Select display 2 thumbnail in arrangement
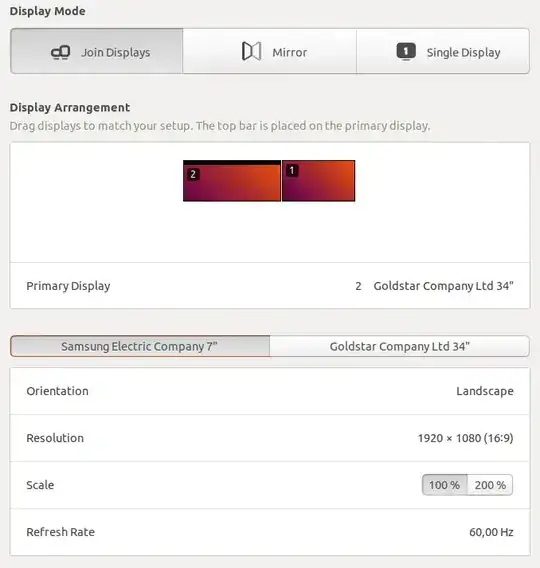This screenshot has height=568, width=540. point(232,181)
